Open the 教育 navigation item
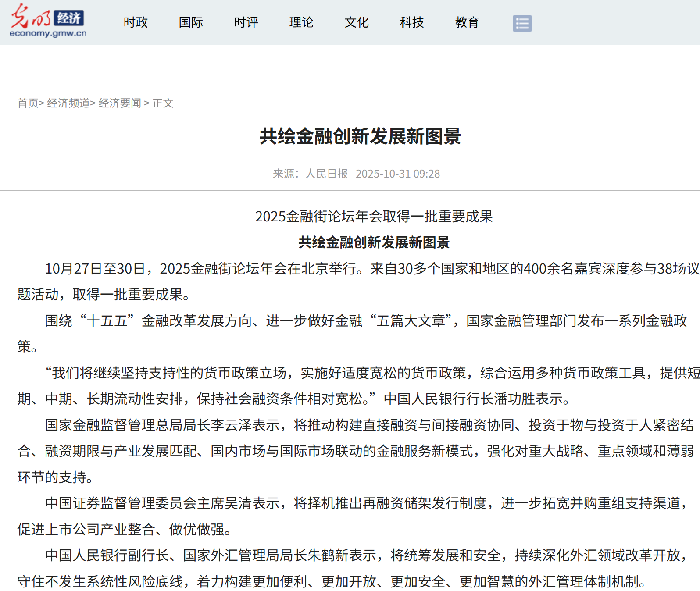Screen dimensions: 700x591 tap(467, 22)
